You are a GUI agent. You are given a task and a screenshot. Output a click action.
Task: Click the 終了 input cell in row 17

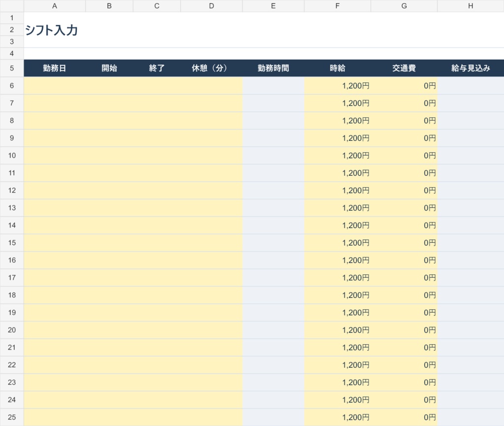(157, 277)
